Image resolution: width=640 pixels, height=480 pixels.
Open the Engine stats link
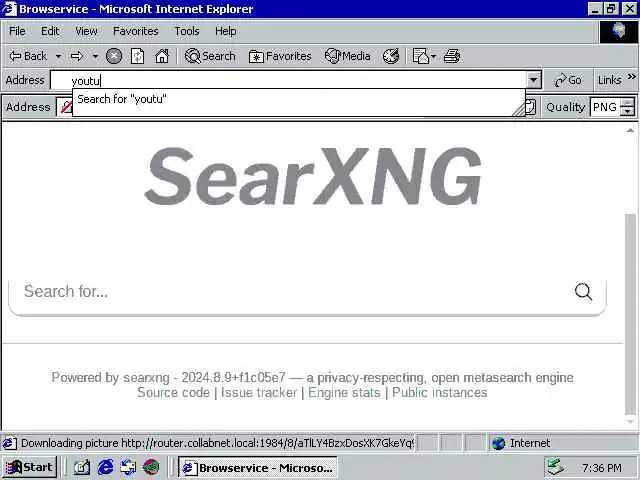(x=344, y=393)
